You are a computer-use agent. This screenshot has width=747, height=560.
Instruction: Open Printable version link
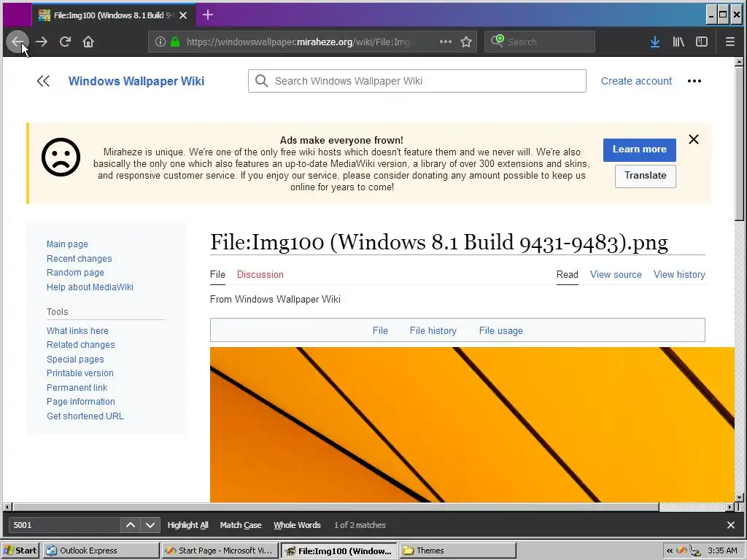click(x=80, y=373)
